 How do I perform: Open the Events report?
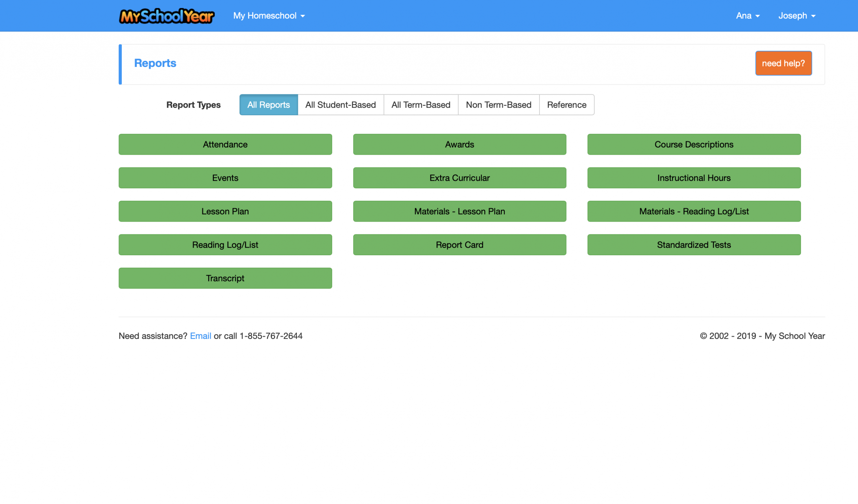225,178
